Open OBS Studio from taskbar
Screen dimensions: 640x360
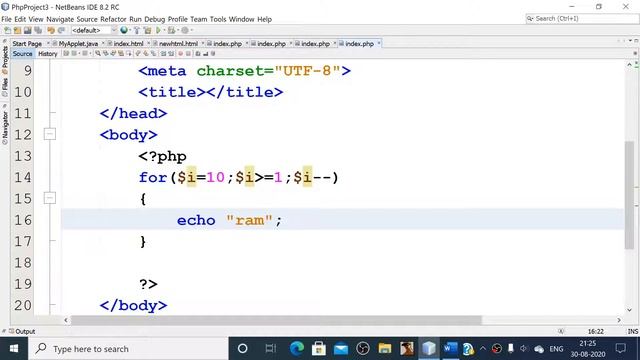(363, 349)
